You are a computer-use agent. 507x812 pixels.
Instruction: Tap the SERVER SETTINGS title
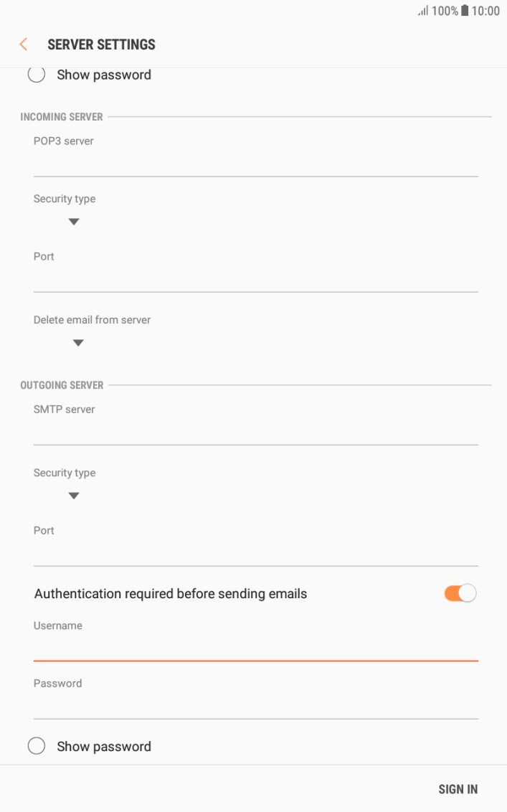pos(101,44)
